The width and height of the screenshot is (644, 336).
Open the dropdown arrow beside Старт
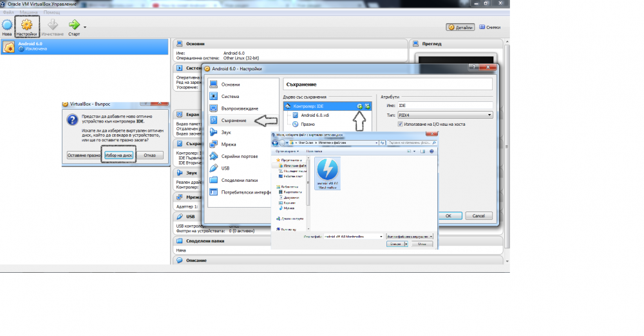[85, 27]
